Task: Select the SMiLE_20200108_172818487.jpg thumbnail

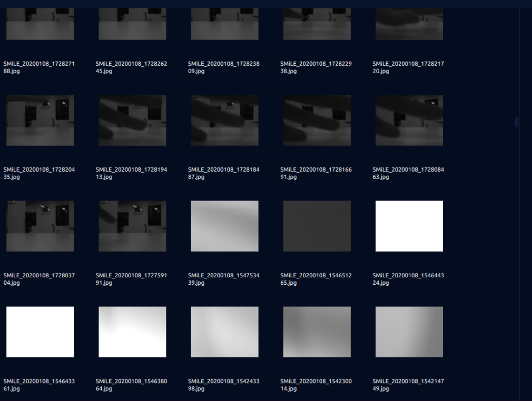Action: point(224,120)
